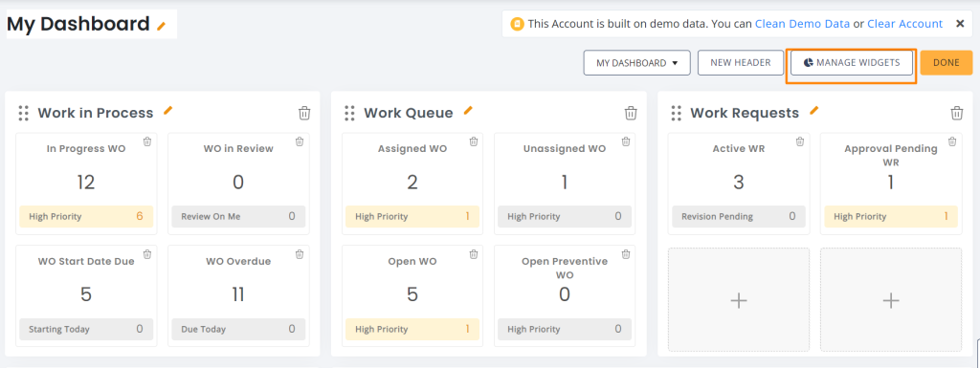
Task: Open the MY DASHBOARD dropdown
Action: click(x=636, y=63)
